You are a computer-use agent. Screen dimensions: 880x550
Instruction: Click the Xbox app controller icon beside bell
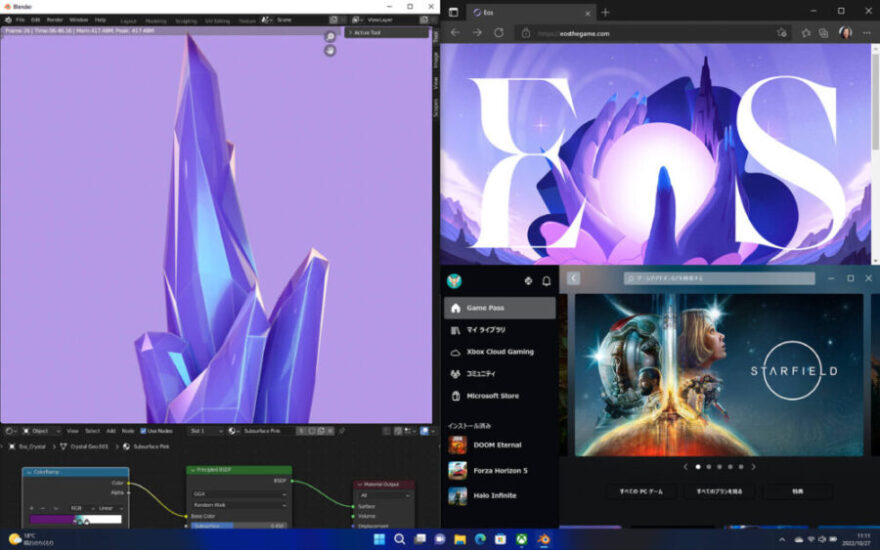point(528,281)
